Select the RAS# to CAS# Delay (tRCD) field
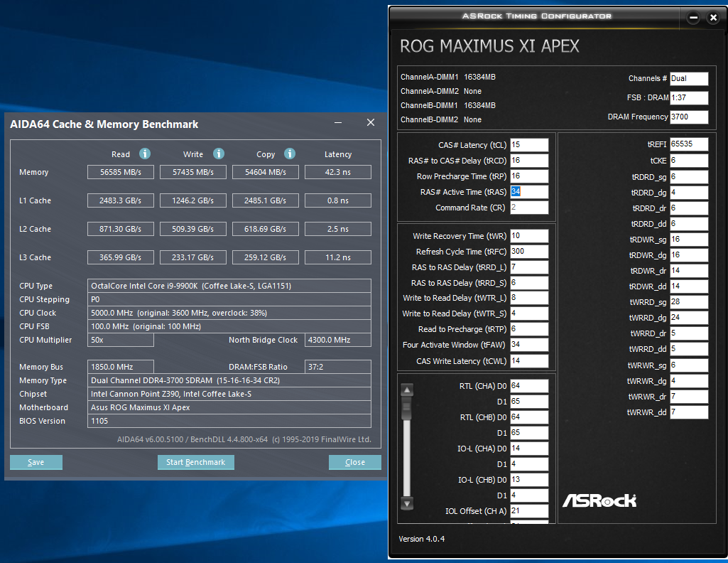The height and width of the screenshot is (563, 728). click(529, 161)
